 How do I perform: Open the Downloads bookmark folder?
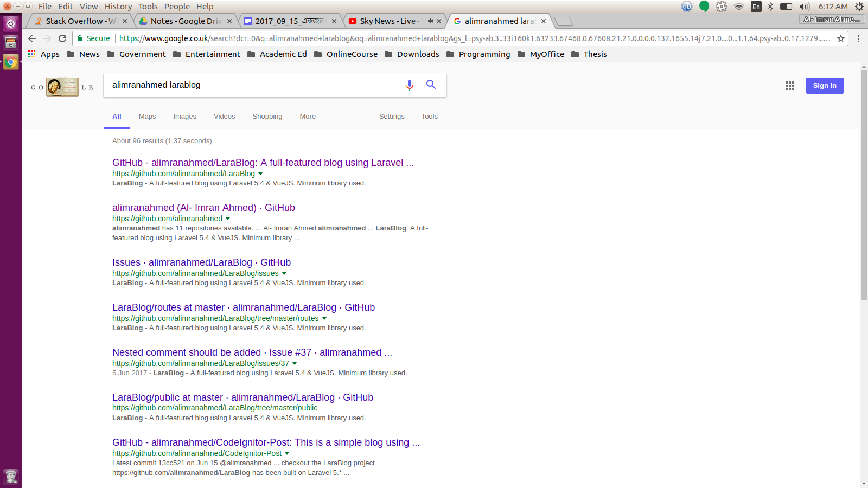(412, 54)
